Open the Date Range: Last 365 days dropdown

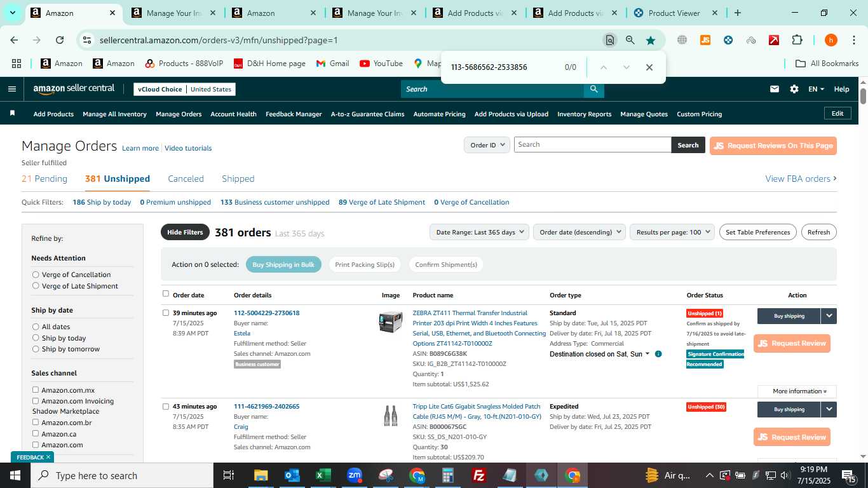[479, 232]
